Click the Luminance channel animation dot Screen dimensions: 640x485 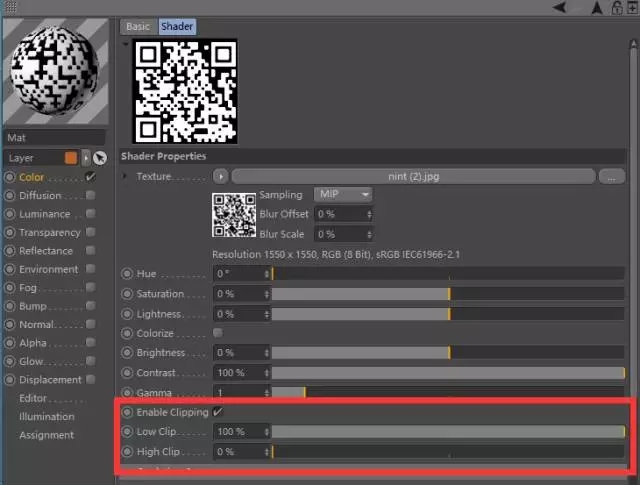(x=10, y=214)
